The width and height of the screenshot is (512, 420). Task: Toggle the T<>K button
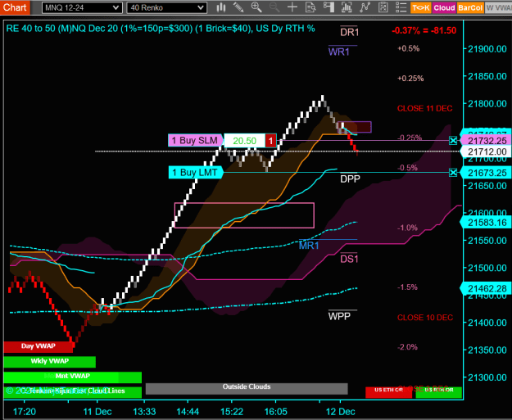coord(421,8)
